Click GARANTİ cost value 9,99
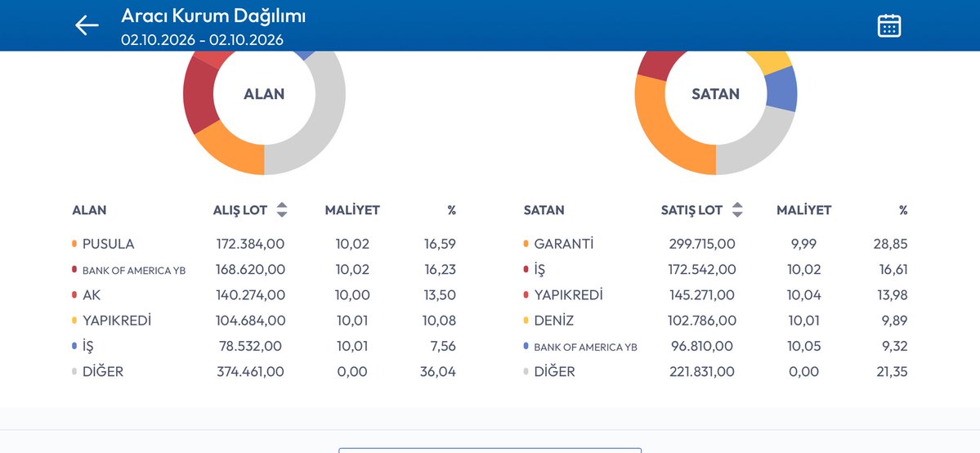 click(x=803, y=244)
